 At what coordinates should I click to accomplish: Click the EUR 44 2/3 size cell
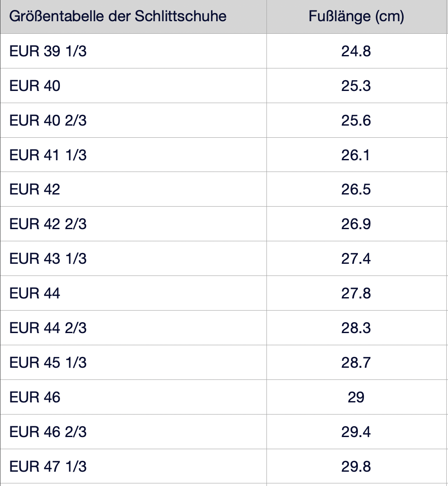(x=48, y=328)
